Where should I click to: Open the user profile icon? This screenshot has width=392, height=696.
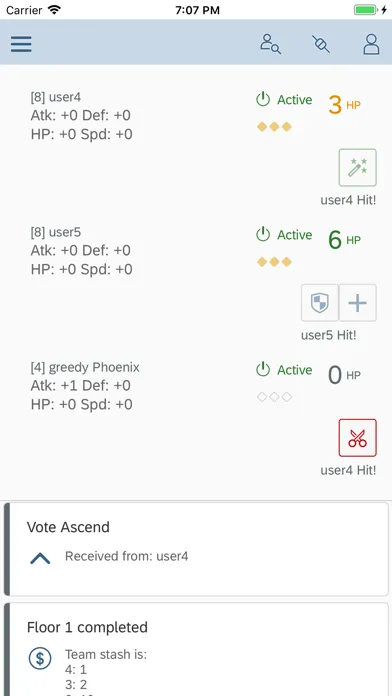click(x=371, y=44)
